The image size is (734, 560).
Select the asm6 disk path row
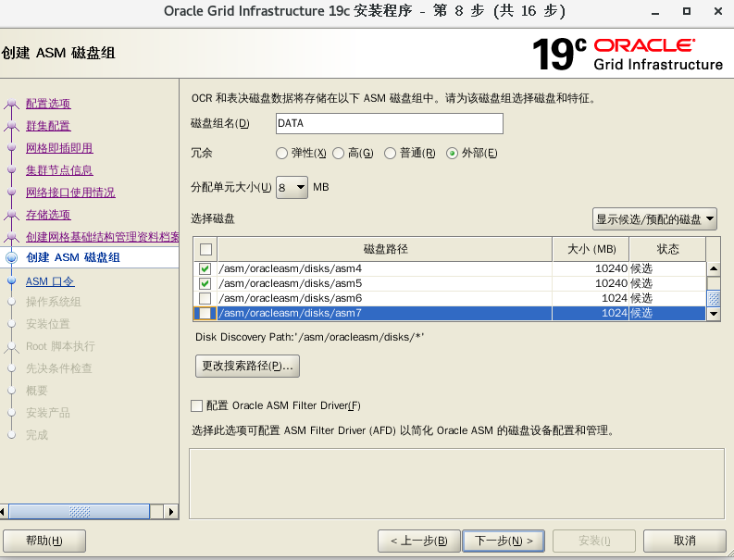(384, 298)
